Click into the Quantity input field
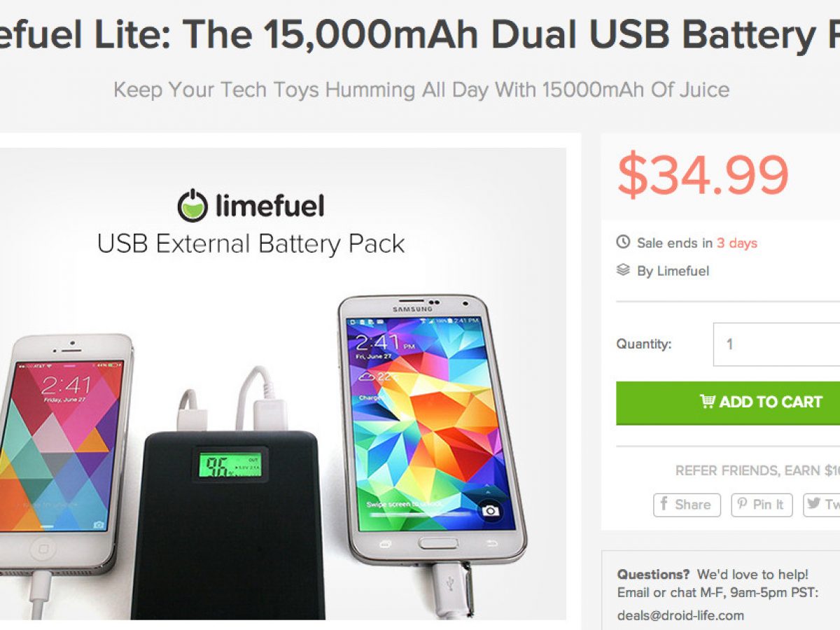This screenshot has height=630, width=840. tap(776, 344)
